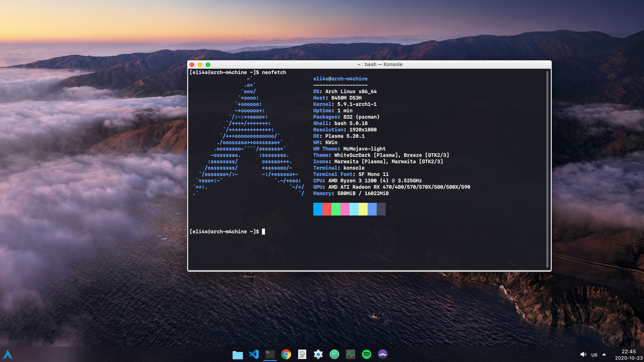Switch the 'us' keyboard layout indicator
This screenshot has width=644, height=362.
pos(594,355)
